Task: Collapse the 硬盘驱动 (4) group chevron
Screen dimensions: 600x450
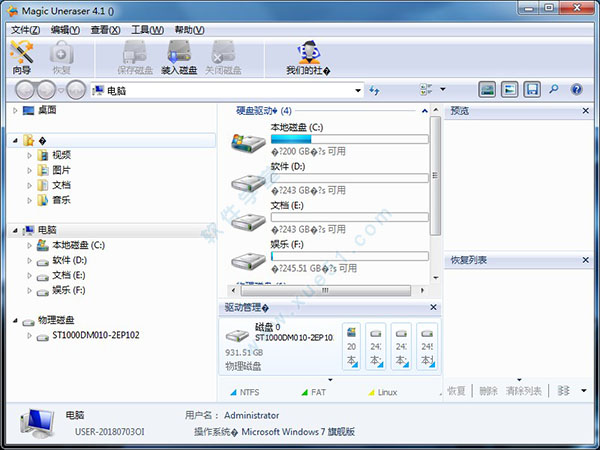Action: click(424, 111)
